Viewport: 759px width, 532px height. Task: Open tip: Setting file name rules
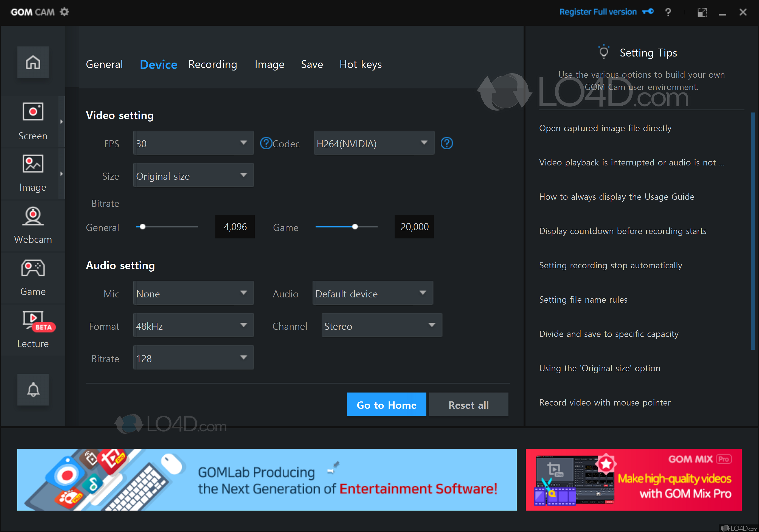(x=583, y=300)
